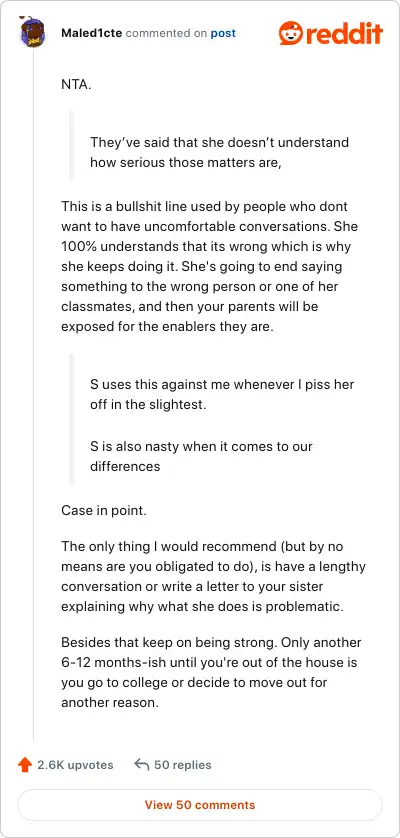The image size is (400, 838).
Task: Click the quote "S uses this against me"
Action: pos(222,394)
